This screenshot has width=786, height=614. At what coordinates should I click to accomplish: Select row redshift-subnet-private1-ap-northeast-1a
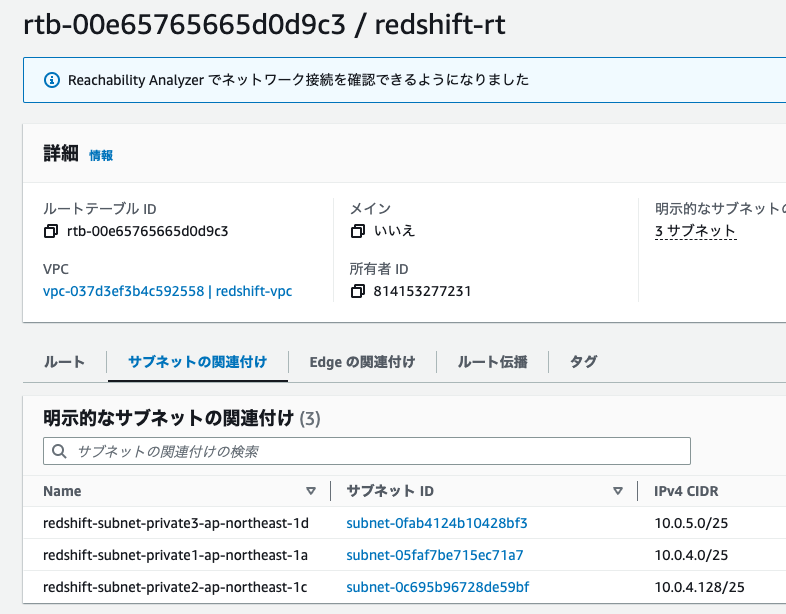point(405,555)
